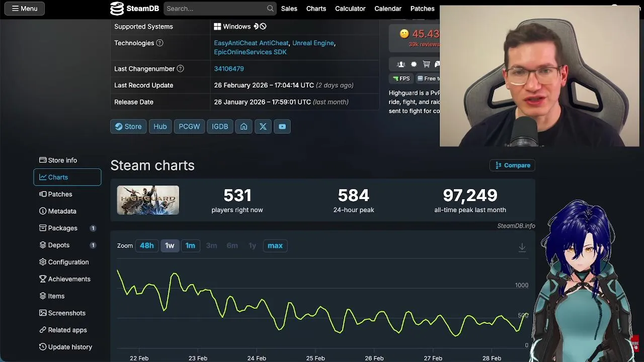This screenshot has height=362, width=644.
Task: Set chart zoom to 1w
Action: pyautogui.click(x=170, y=246)
